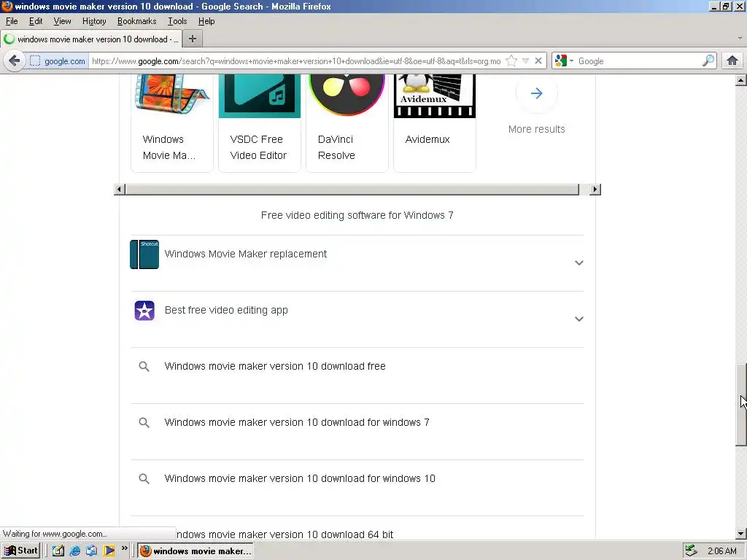Open the Help menu
The width and height of the screenshot is (747, 560).
[x=206, y=21]
